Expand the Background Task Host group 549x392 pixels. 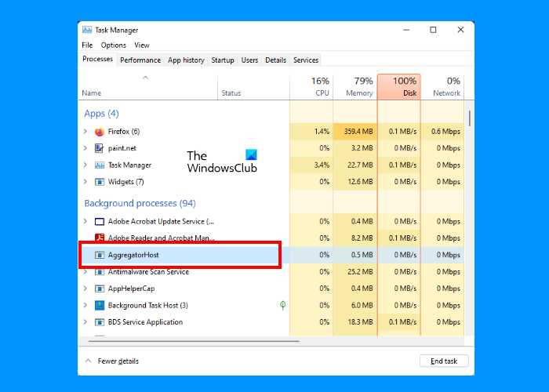point(85,306)
